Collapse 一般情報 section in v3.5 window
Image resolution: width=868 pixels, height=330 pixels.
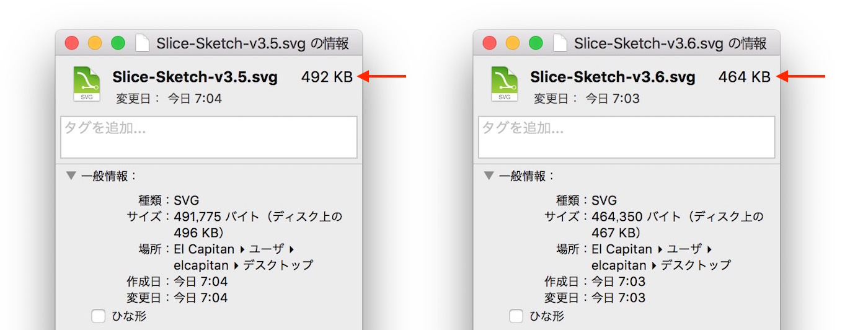(x=71, y=176)
